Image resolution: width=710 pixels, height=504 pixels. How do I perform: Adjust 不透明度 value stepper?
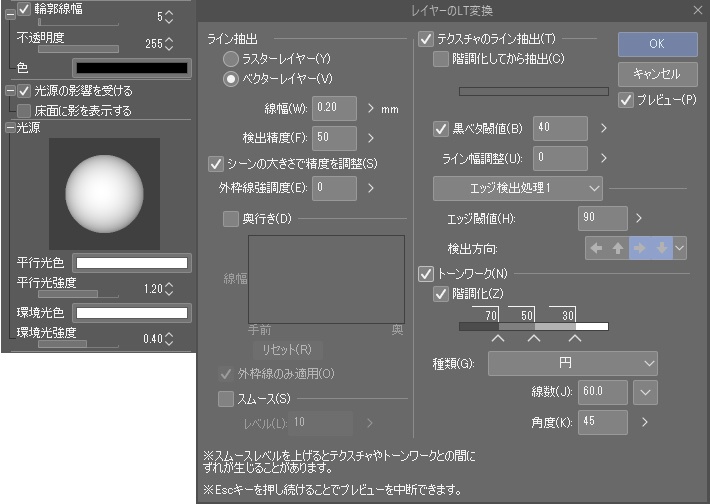[169, 44]
